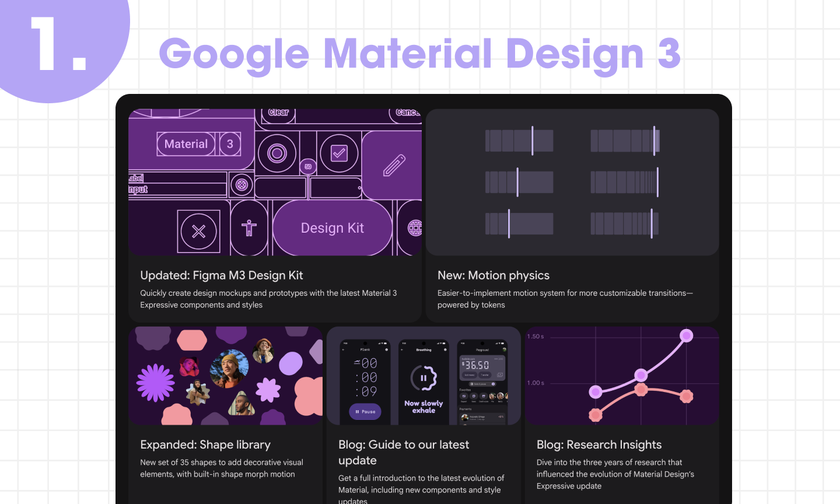Click the card icon beside the $36.50 balance
Viewport: 840px width, 504px height.
500,375
